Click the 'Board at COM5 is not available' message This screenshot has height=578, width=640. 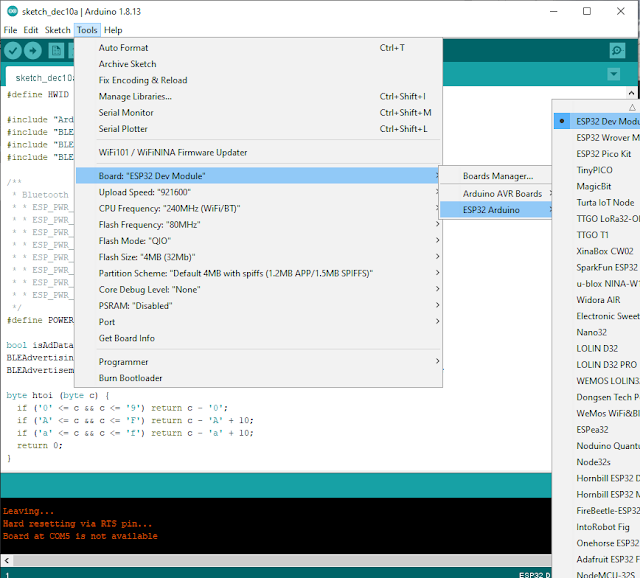tap(80, 536)
